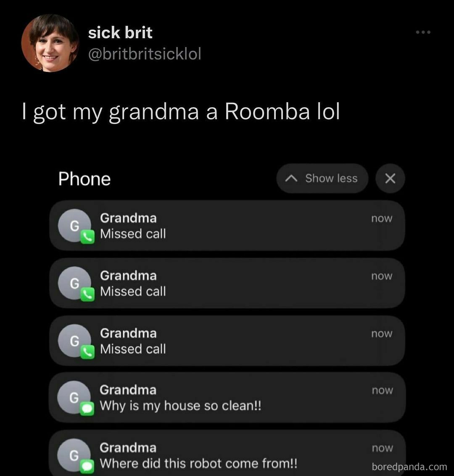Image resolution: width=454 pixels, height=476 pixels.
Task: Click the chevron arrow beside Show less
Action: point(291,178)
